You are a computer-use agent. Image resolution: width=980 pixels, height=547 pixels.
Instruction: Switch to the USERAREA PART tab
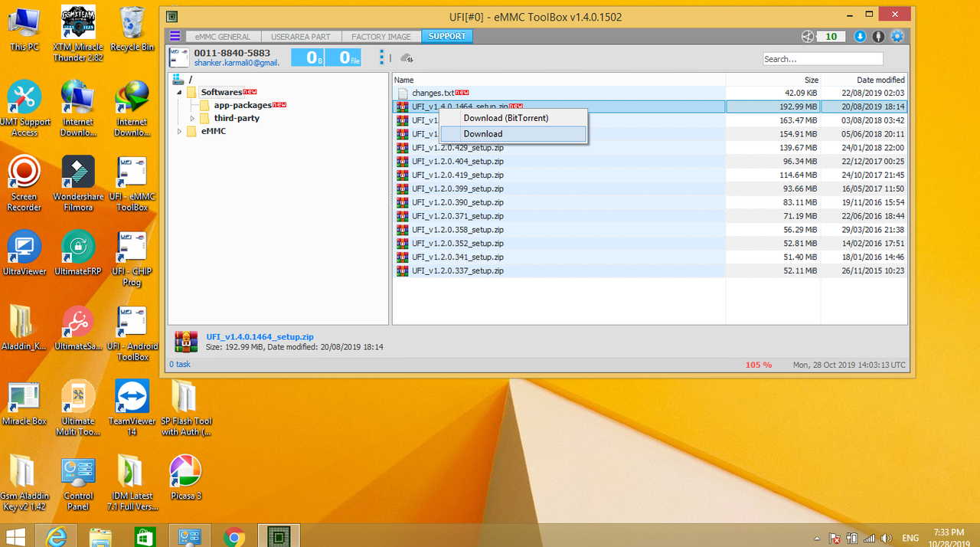[x=301, y=37]
